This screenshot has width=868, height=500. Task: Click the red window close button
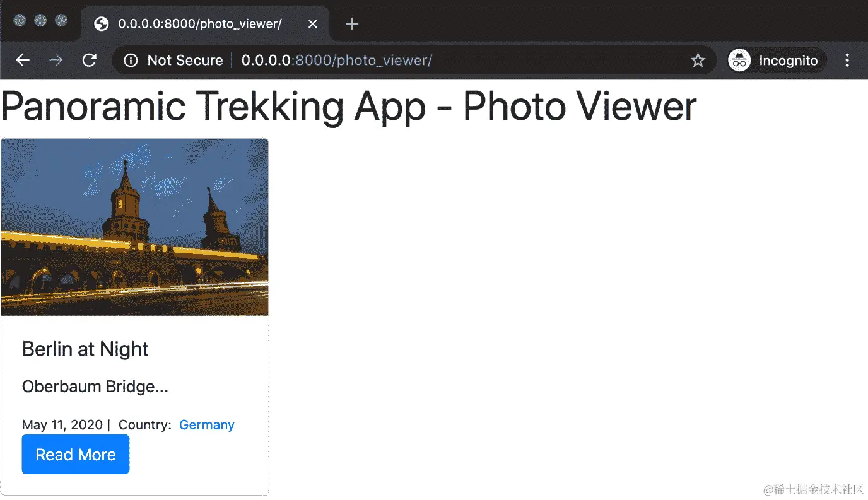tap(20, 21)
